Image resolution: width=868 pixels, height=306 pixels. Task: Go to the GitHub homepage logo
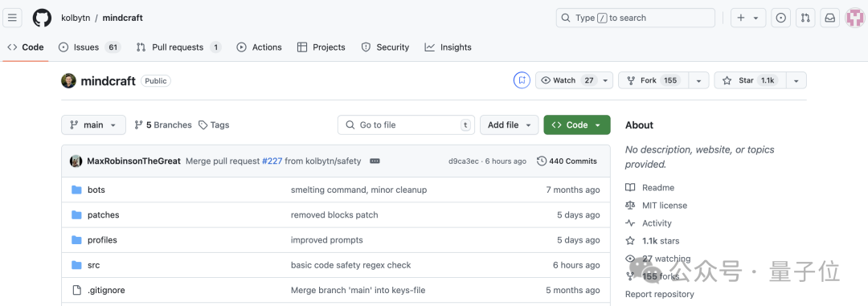(x=42, y=18)
